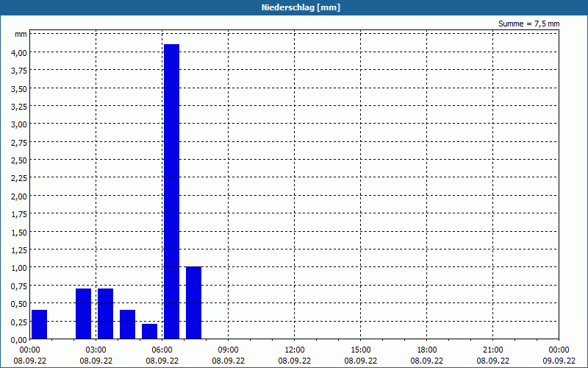Click the first bar at 00:00
This screenshot has height=368, width=588.
[x=40, y=325]
